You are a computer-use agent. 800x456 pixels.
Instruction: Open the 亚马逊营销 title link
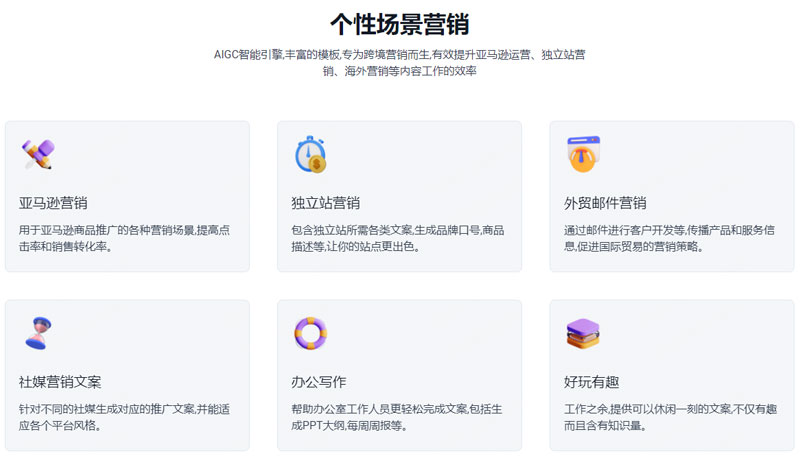click(x=53, y=203)
